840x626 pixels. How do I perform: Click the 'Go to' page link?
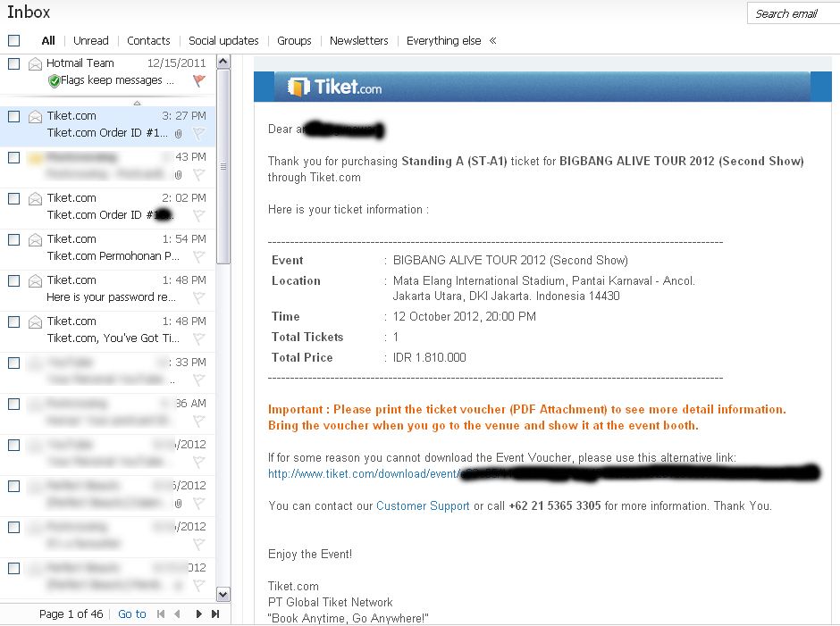click(x=131, y=613)
